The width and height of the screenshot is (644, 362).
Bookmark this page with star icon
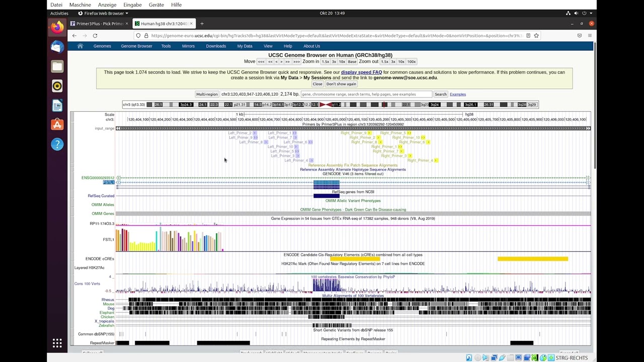536,36
